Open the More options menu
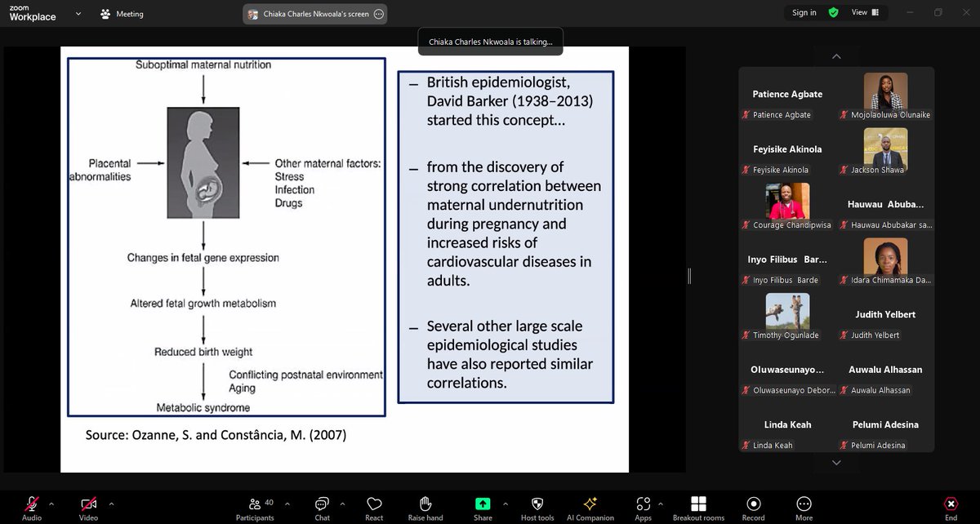This screenshot has height=524, width=980. coord(804,508)
